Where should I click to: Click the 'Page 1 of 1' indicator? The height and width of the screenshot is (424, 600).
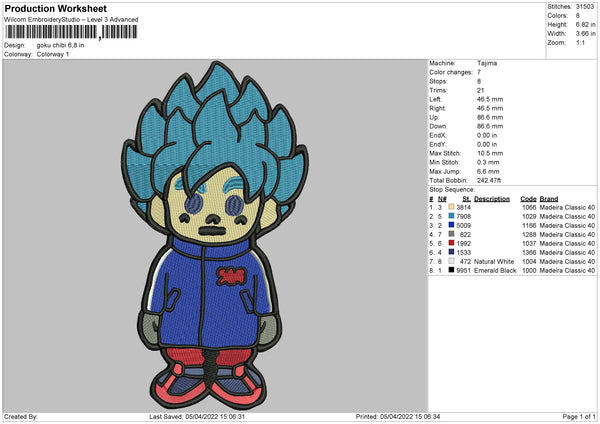[x=579, y=417]
